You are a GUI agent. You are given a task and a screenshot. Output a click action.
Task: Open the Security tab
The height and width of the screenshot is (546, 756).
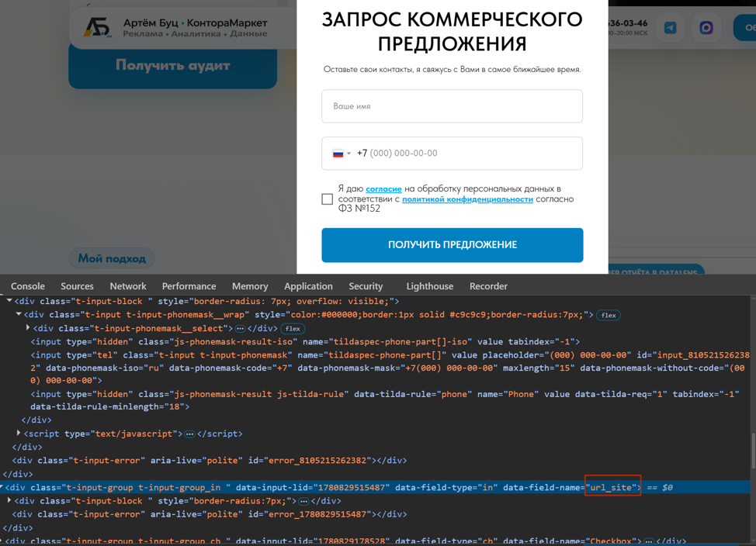click(x=366, y=285)
